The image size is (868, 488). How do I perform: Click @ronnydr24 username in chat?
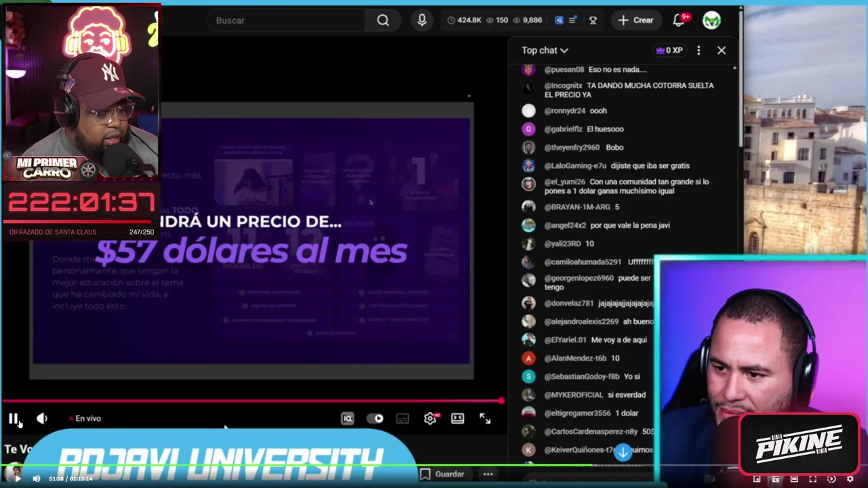click(x=565, y=110)
